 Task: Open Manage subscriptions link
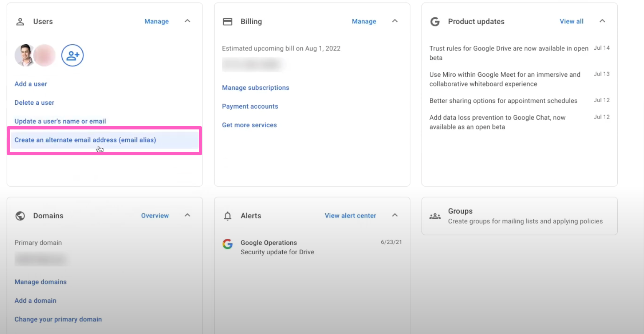pos(256,88)
